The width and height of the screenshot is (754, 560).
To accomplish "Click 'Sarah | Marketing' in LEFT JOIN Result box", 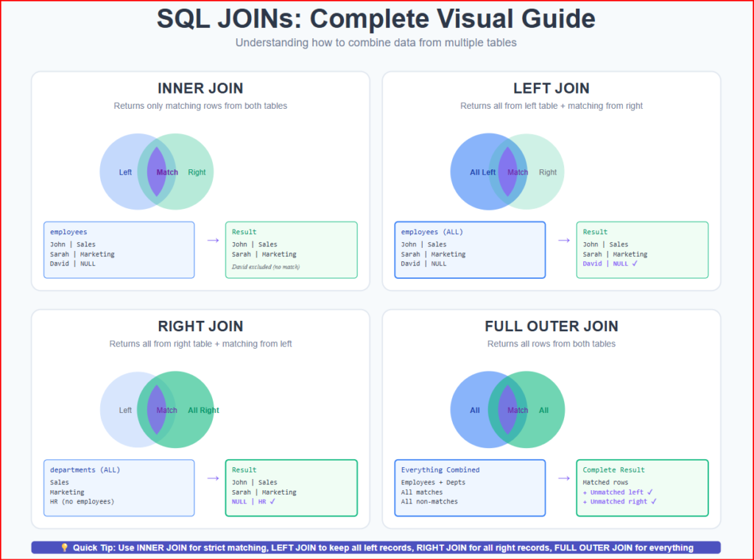I will pyautogui.click(x=615, y=254).
